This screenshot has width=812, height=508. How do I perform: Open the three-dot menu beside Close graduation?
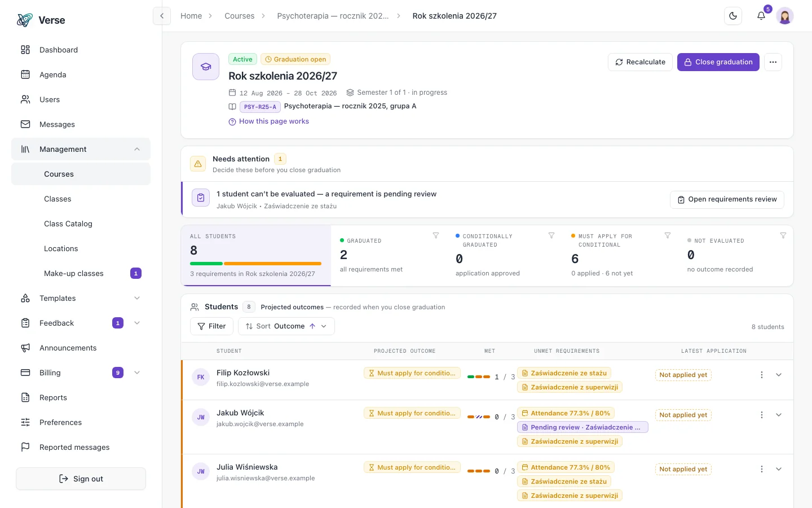(x=773, y=62)
